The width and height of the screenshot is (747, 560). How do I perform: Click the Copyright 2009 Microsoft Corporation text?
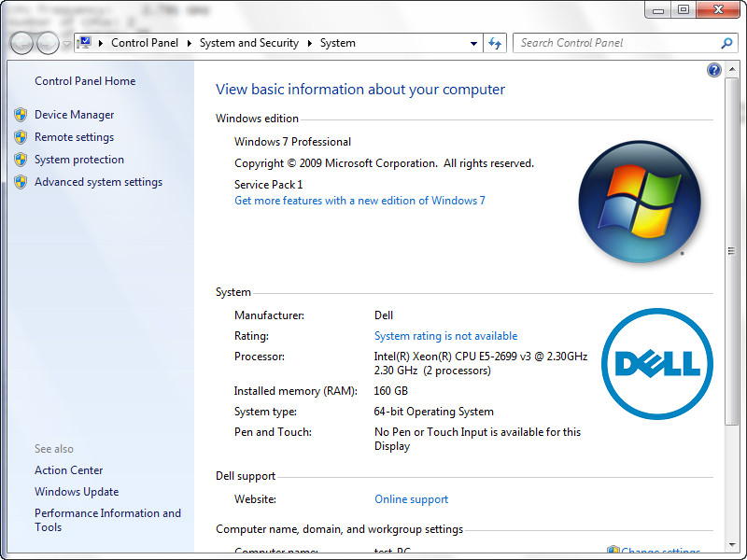pyautogui.click(x=384, y=163)
